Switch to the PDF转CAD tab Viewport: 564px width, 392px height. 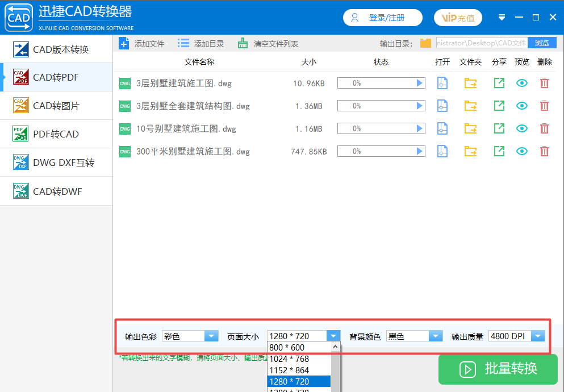56,134
